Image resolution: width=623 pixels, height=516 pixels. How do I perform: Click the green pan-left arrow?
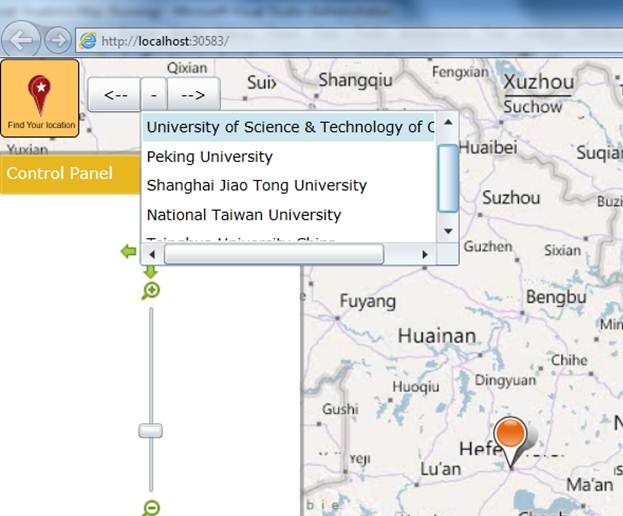[x=128, y=251]
